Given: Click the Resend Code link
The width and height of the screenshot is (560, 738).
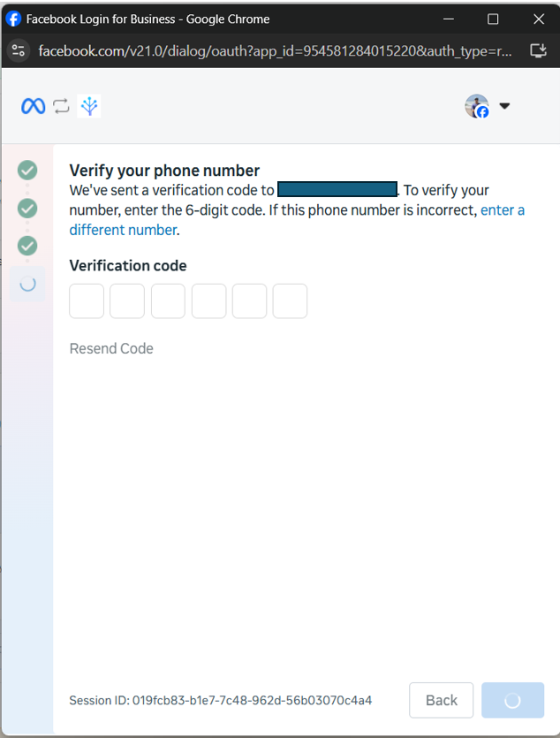Looking at the screenshot, I should (111, 348).
